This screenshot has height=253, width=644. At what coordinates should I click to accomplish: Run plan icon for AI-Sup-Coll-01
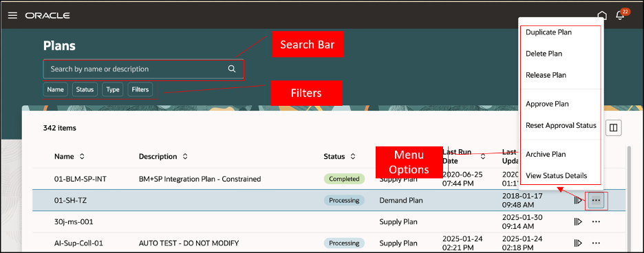(578, 243)
